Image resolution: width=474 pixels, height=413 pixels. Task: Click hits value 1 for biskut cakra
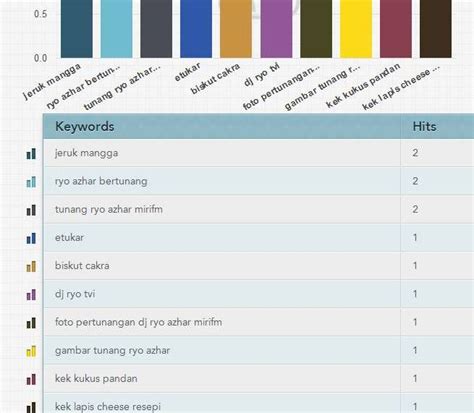click(415, 266)
